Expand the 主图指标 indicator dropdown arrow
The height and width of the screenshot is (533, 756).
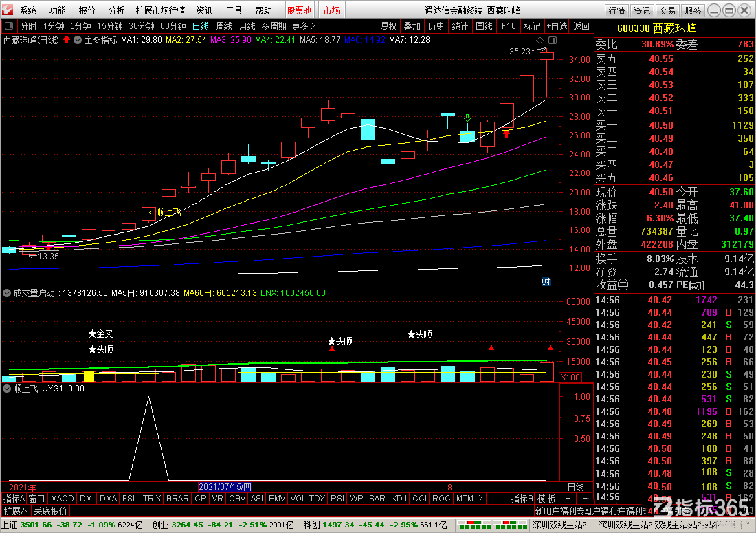click(78, 40)
